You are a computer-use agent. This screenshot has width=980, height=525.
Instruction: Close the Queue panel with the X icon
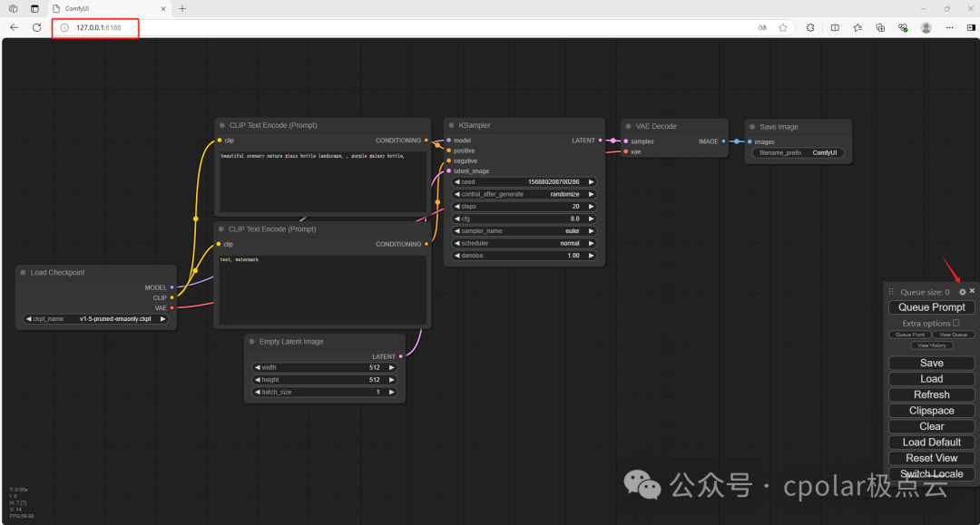tap(973, 291)
